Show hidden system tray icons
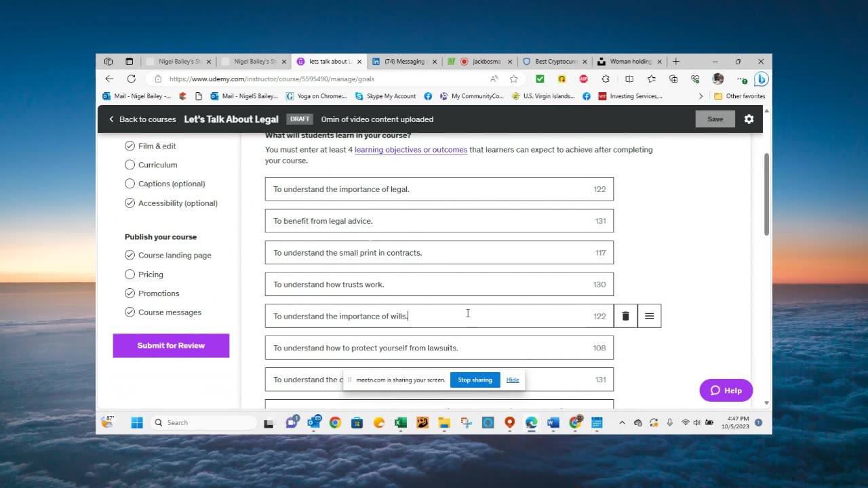Viewport: 868px width, 488px height. pos(622,422)
